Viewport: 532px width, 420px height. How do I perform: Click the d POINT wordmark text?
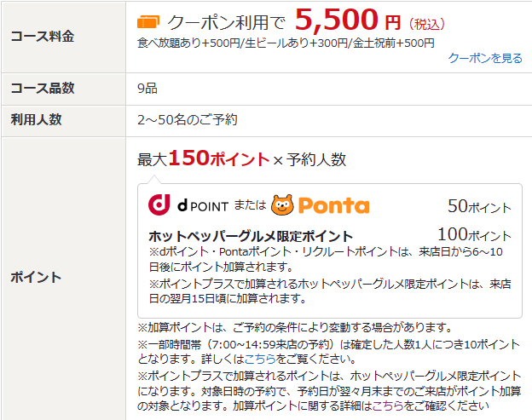coord(203,205)
